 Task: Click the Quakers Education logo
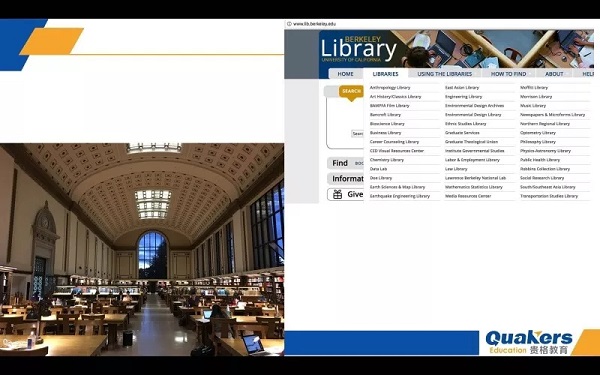(x=529, y=342)
